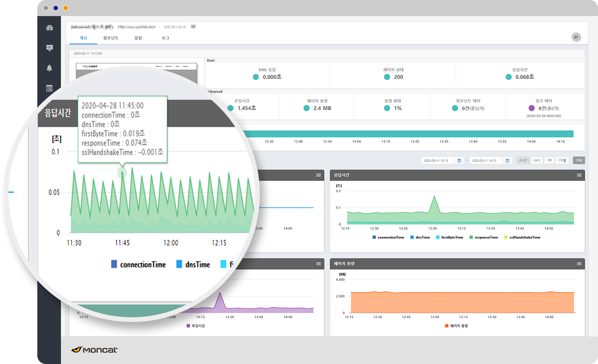Toggle sslHandshakeTime series in 응답시간 legend
Screen dimensions: 598x364
(x=522, y=237)
